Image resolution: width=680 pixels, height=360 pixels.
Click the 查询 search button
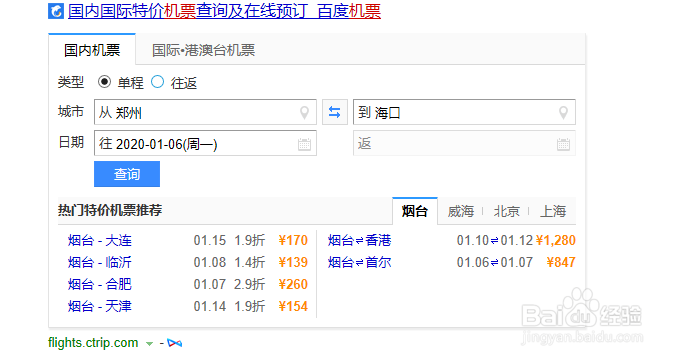(x=127, y=174)
